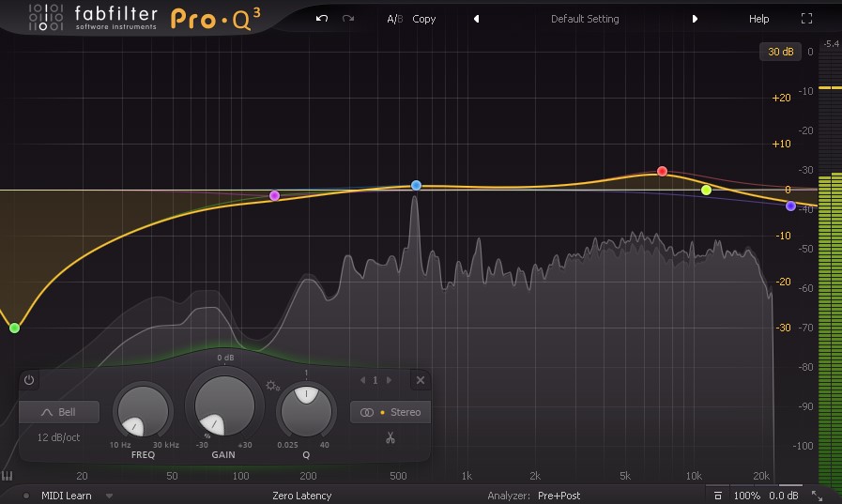
Task: Click the GAIN knob
Action: 224,405
